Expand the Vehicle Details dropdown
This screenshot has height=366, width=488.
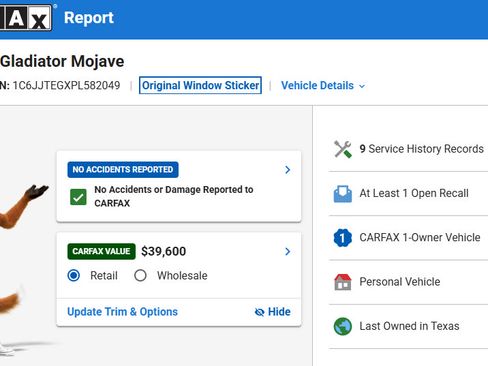click(x=323, y=86)
